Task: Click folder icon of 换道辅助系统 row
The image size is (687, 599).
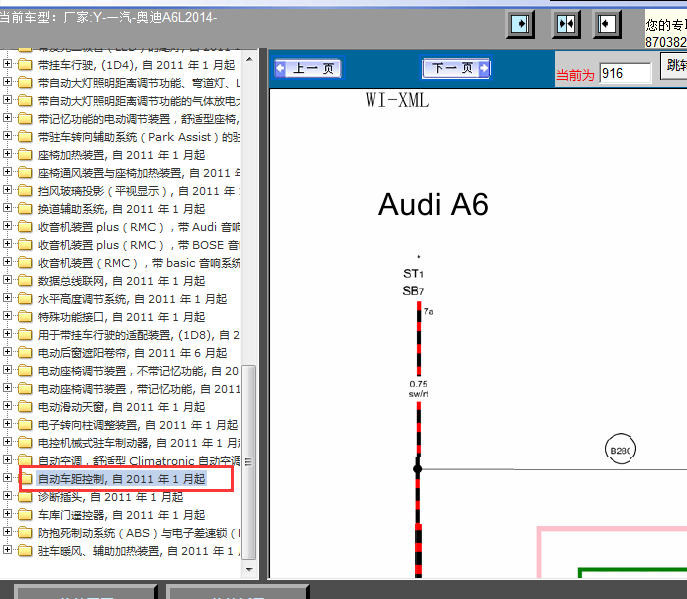Action: 25,209
